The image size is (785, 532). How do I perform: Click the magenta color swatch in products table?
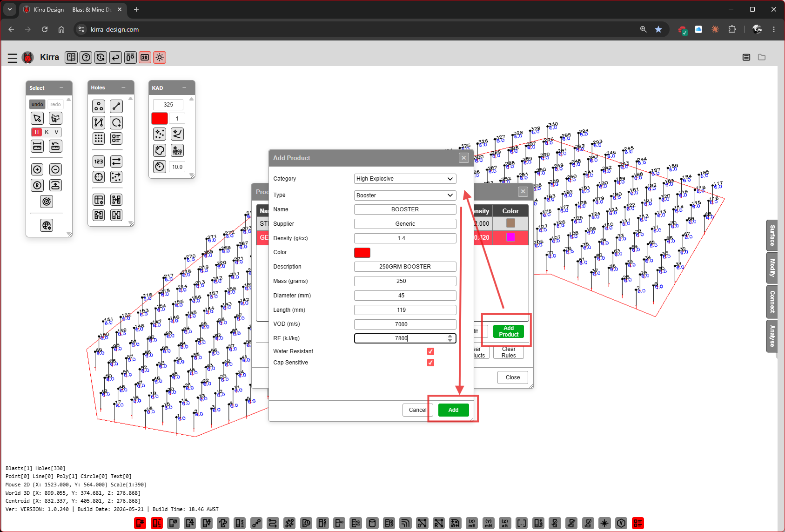pyautogui.click(x=510, y=237)
